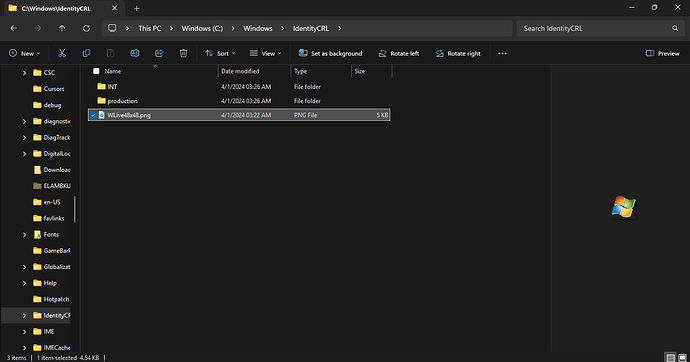Select the ELAMBKUP folder in tree
690x362 pixels.
(52, 186)
